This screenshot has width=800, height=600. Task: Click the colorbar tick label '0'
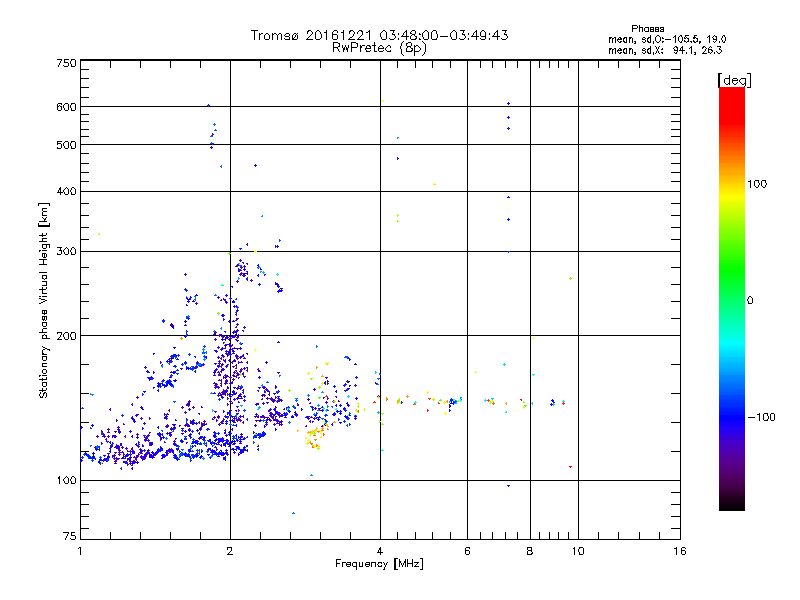pos(750,301)
